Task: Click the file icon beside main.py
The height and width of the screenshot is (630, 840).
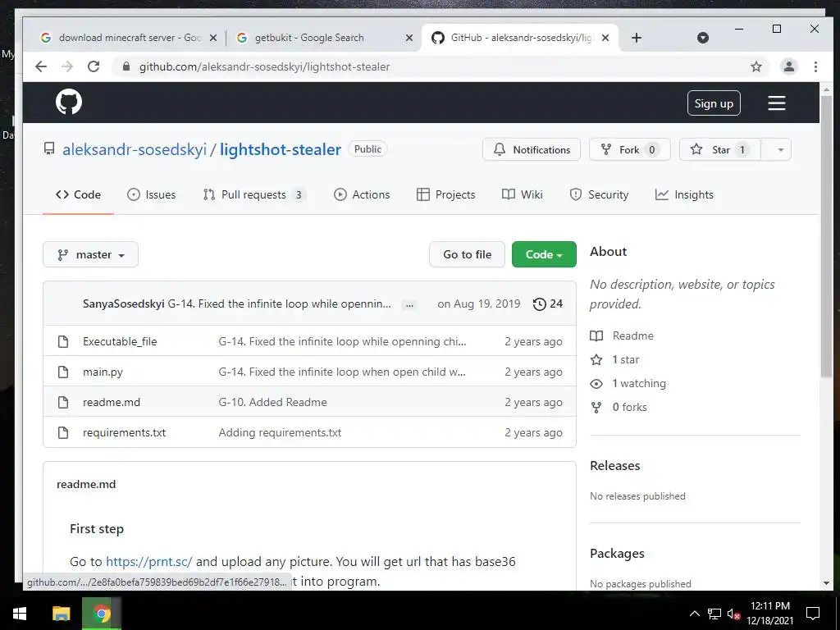Action: pyautogui.click(x=63, y=372)
